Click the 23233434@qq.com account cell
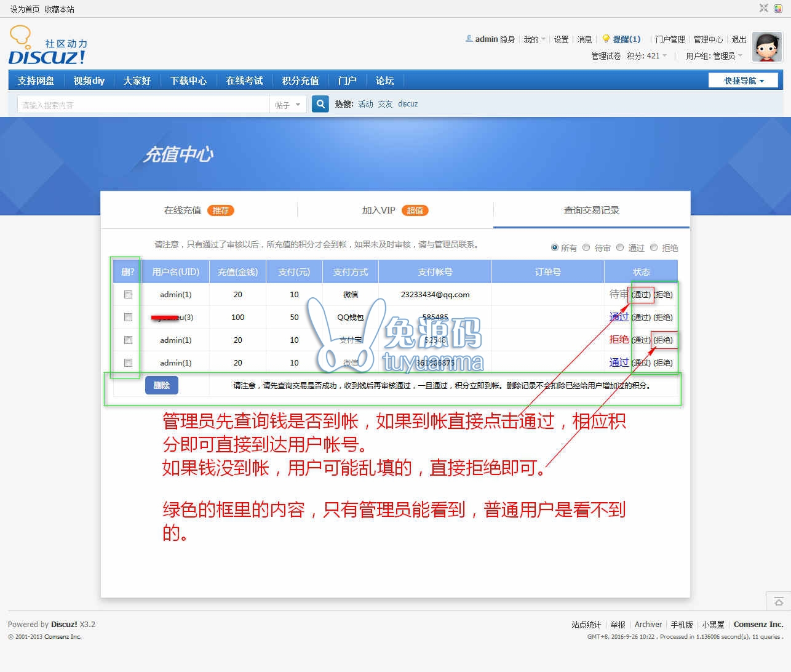791x672 pixels. [x=435, y=295]
